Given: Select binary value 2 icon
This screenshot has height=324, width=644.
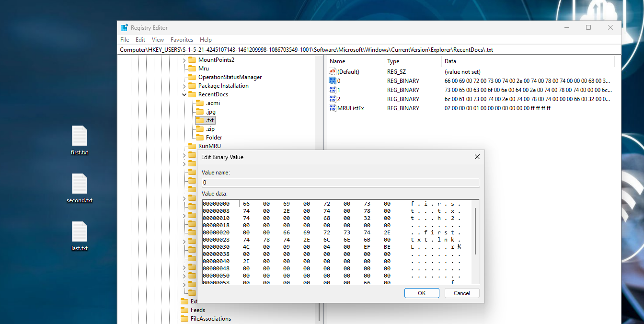Looking at the screenshot, I should [333, 99].
